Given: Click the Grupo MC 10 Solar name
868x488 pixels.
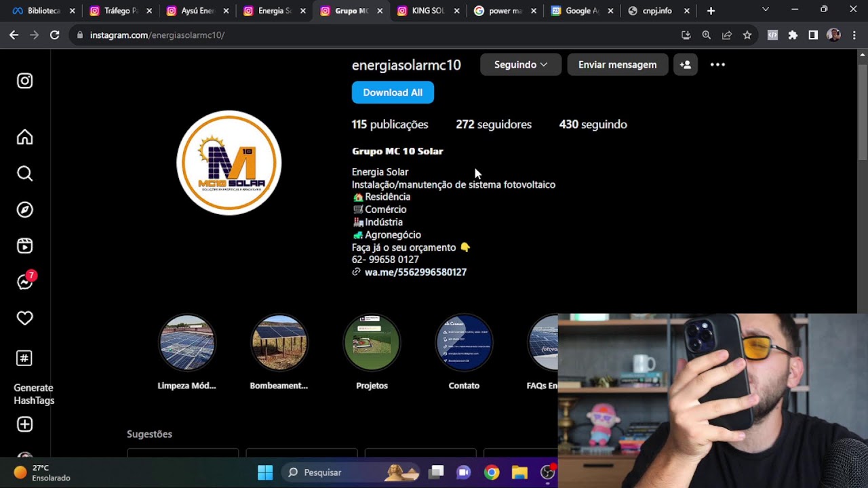Looking at the screenshot, I should pos(397,151).
